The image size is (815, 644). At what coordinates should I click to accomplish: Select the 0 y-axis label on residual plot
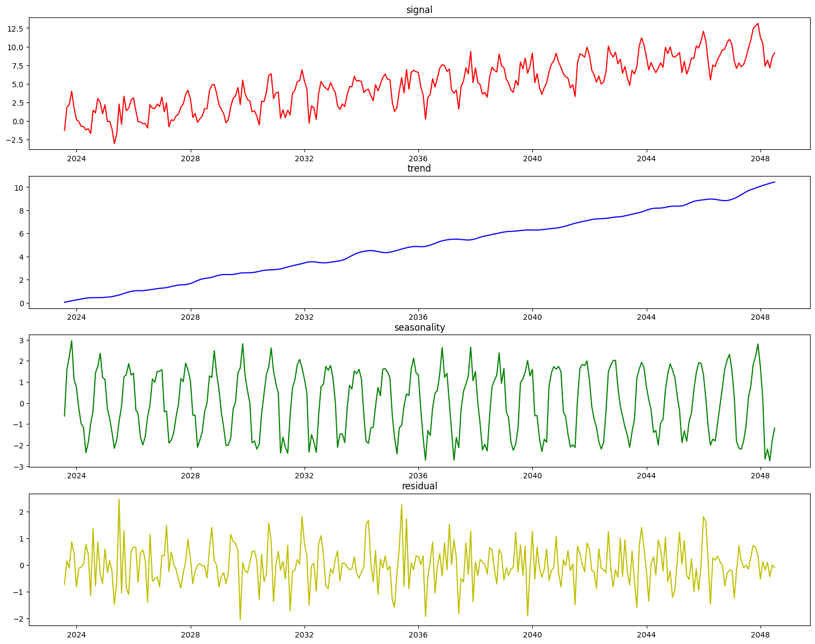pyautogui.click(x=20, y=565)
